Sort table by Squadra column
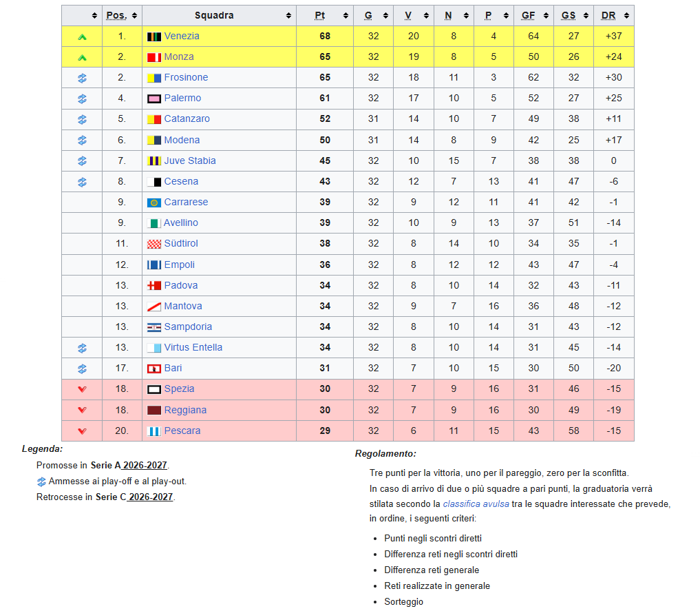The height and width of the screenshot is (611, 700). (x=288, y=16)
